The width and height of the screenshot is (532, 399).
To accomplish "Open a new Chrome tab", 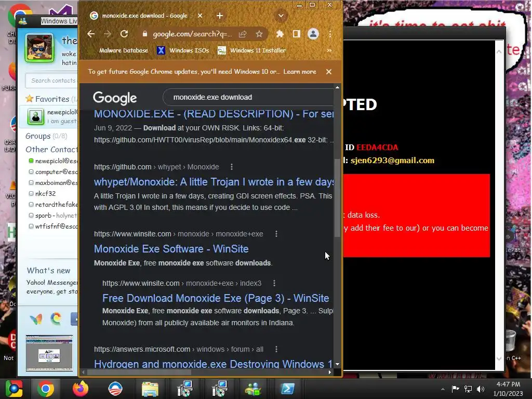I will point(220,16).
